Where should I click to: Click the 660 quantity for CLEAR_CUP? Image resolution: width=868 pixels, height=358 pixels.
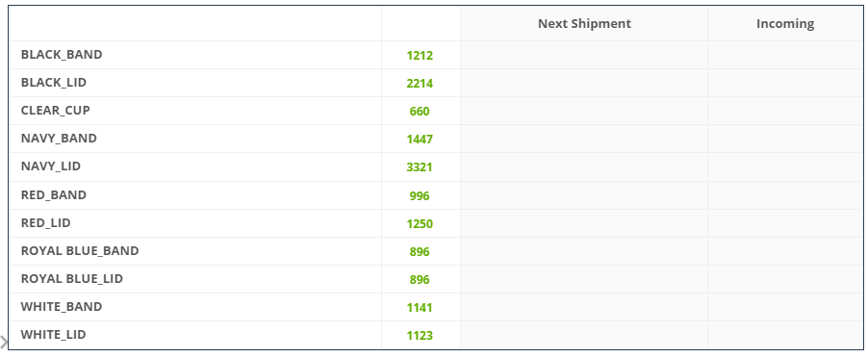click(420, 112)
